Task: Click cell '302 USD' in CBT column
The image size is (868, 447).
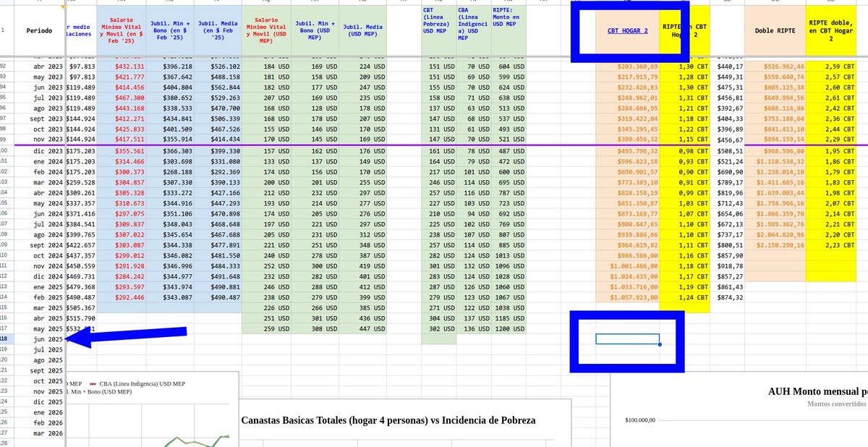Action: pyautogui.click(x=439, y=328)
